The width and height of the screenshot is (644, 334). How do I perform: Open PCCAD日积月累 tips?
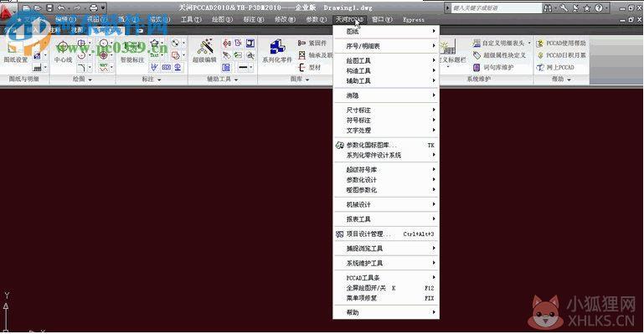[561, 55]
